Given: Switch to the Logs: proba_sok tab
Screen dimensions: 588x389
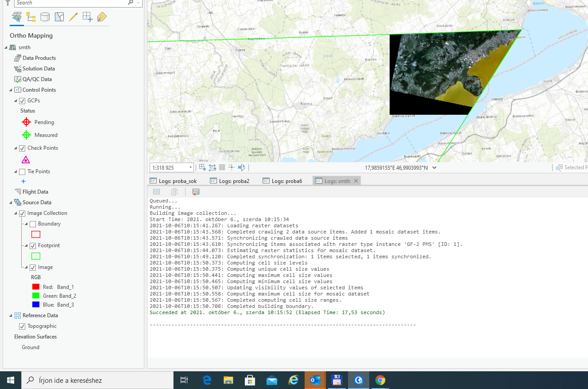Looking at the screenshot, I should click(174, 181).
